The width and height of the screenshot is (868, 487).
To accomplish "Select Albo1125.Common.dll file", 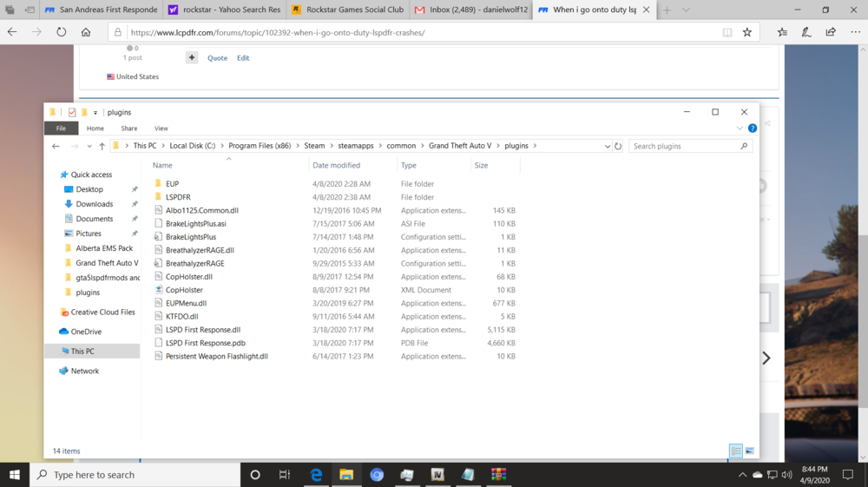I will point(202,210).
